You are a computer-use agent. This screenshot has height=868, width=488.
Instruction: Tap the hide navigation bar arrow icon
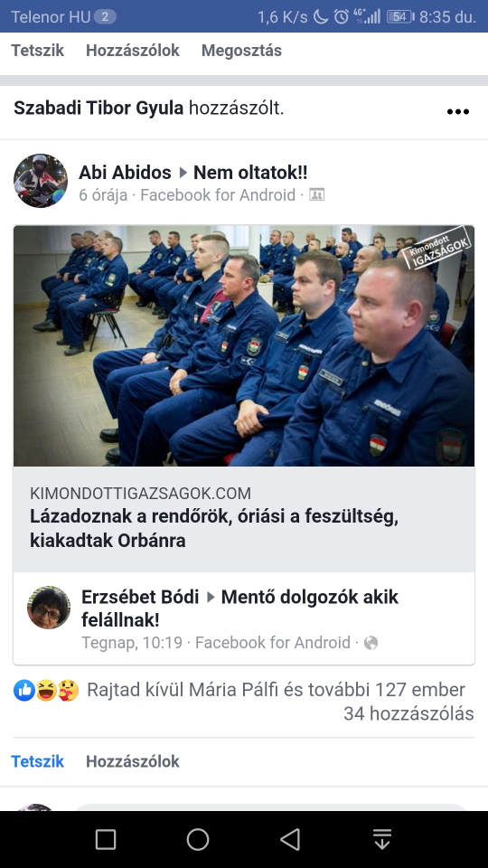coord(381,839)
